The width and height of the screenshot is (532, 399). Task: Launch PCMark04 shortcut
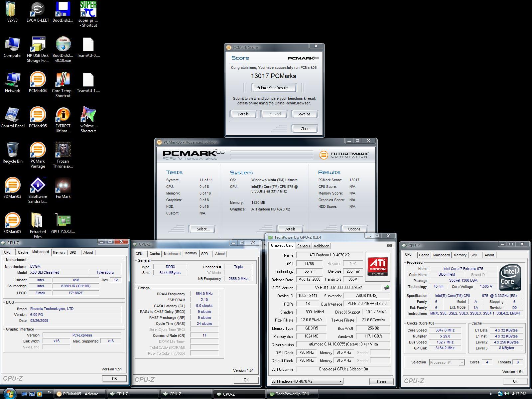(x=38, y=80)
